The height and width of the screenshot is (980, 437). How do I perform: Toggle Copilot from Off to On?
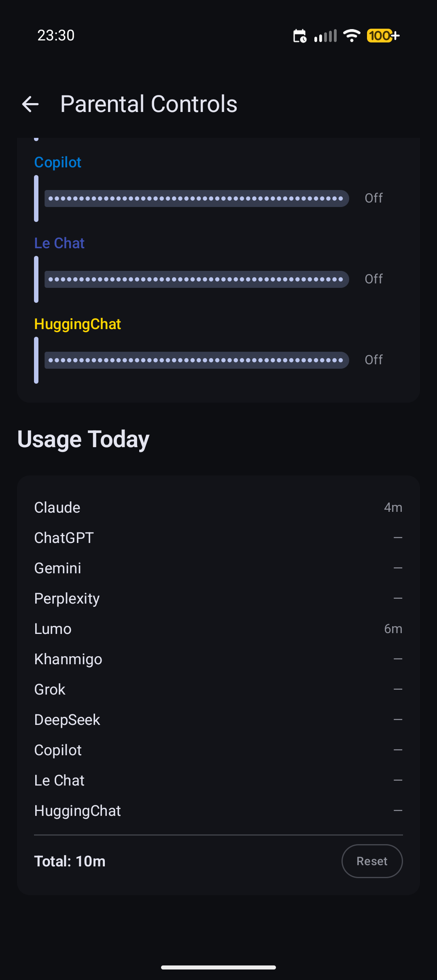(373, 198)
